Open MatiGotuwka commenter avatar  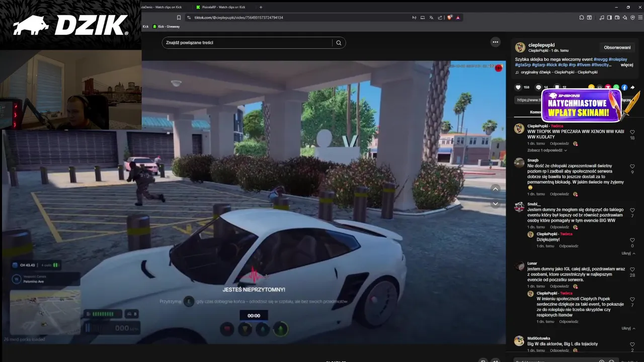(x=519, y=341)
